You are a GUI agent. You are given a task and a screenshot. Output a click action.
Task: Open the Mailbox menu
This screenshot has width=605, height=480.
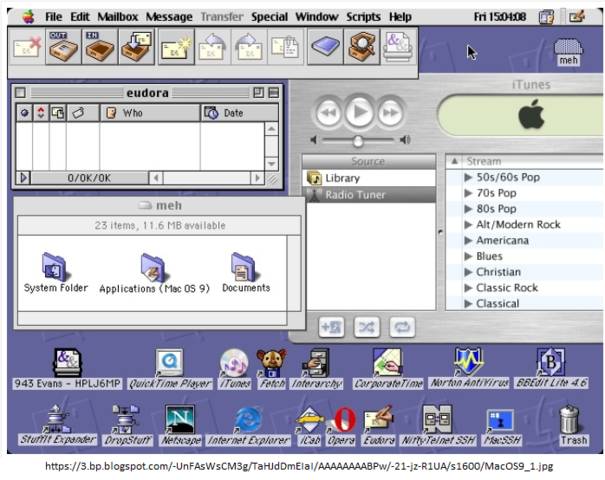click(x=118, y=17)
